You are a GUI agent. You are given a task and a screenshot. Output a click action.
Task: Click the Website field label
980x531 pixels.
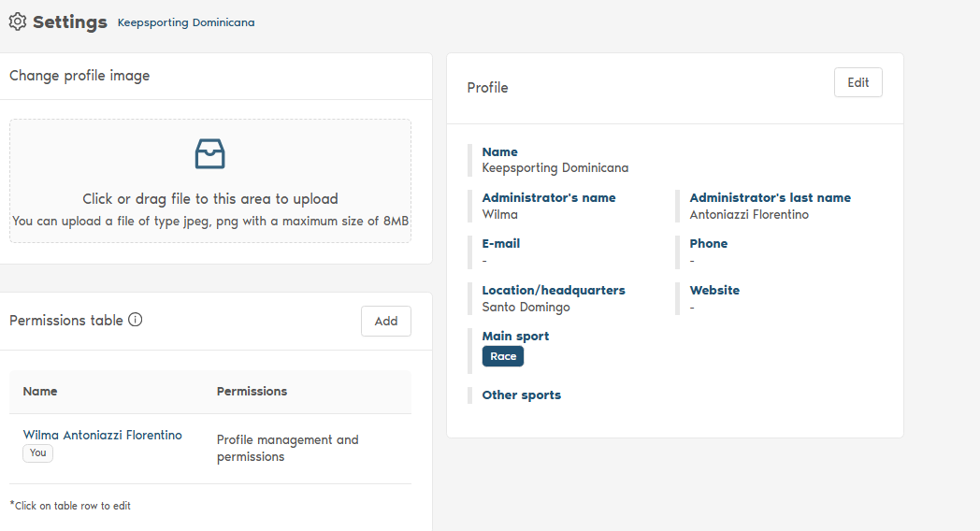pos(714,291)
